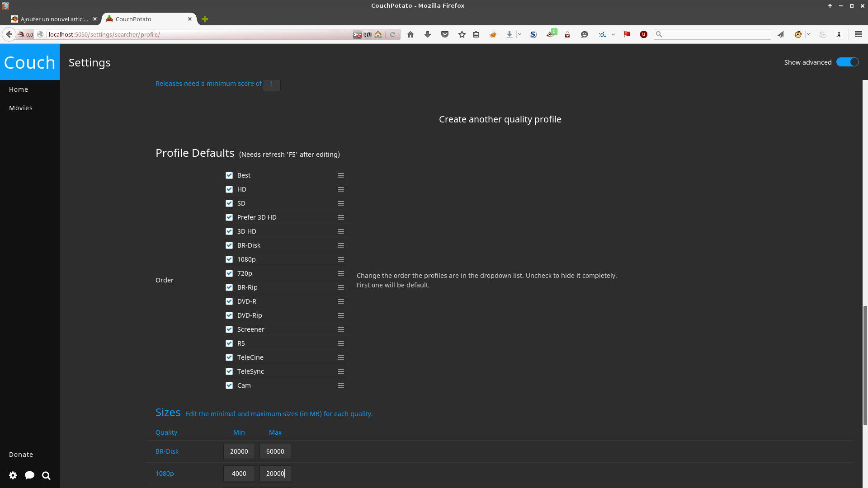Focus the 1080p maximum size field

[x=275, y=474]
